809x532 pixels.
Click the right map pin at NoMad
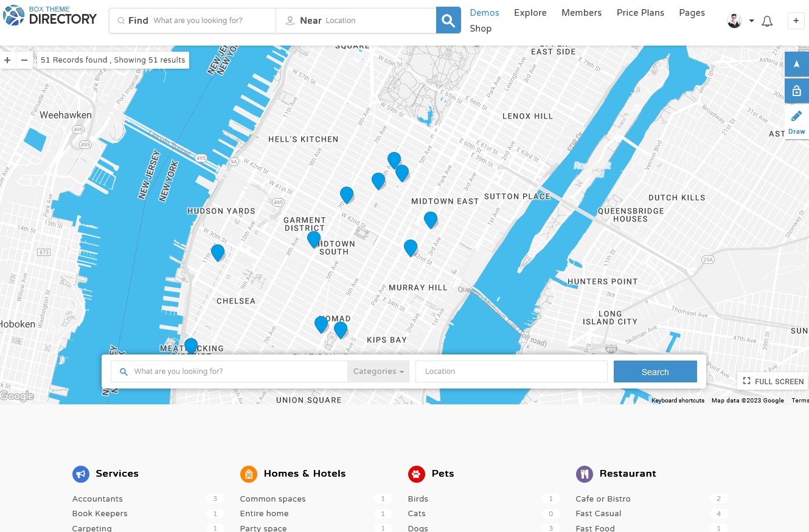click(341, 330)
